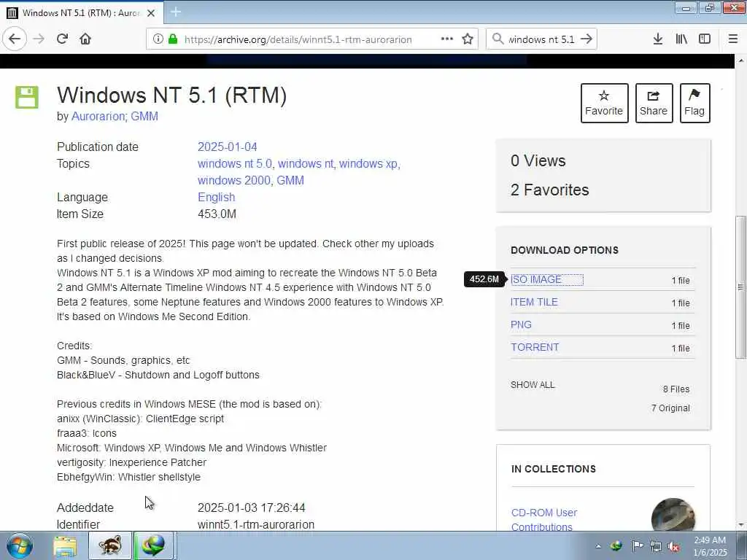Image resolution: width=747 pixels, height=560 pixels.
Task: Click the forward navigation arrow
Action: 39,39
